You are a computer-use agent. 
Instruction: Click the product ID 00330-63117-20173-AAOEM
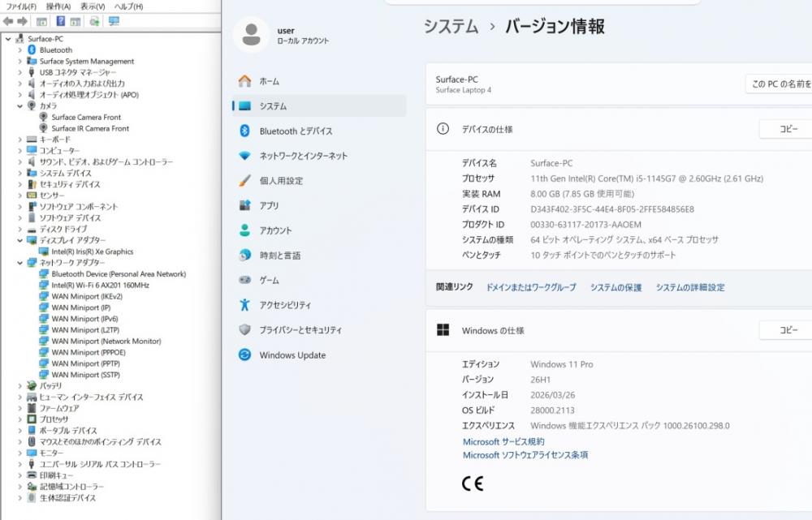(585, 225)
